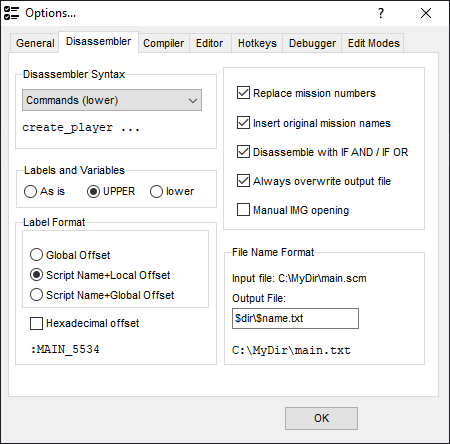Open the Hotkeys tab
The width and height of the screenshot is (450, 444).
(x=257, y=43)
